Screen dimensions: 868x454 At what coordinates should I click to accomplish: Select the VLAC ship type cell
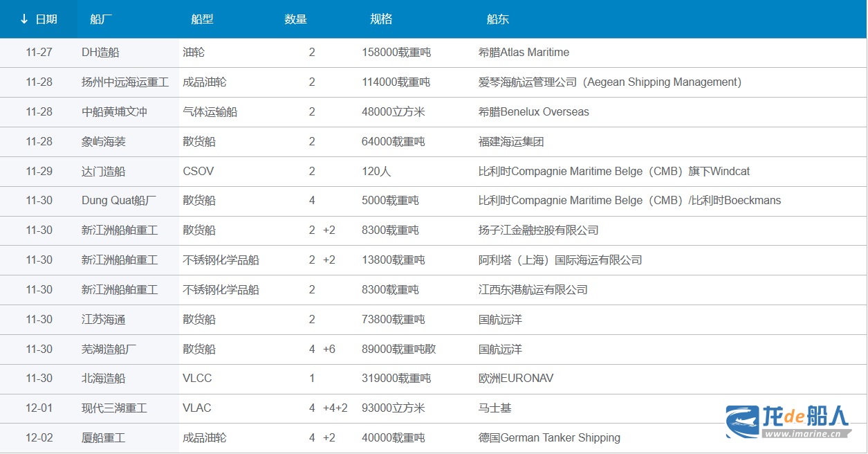pyautogui.click(x=197, y=408)
